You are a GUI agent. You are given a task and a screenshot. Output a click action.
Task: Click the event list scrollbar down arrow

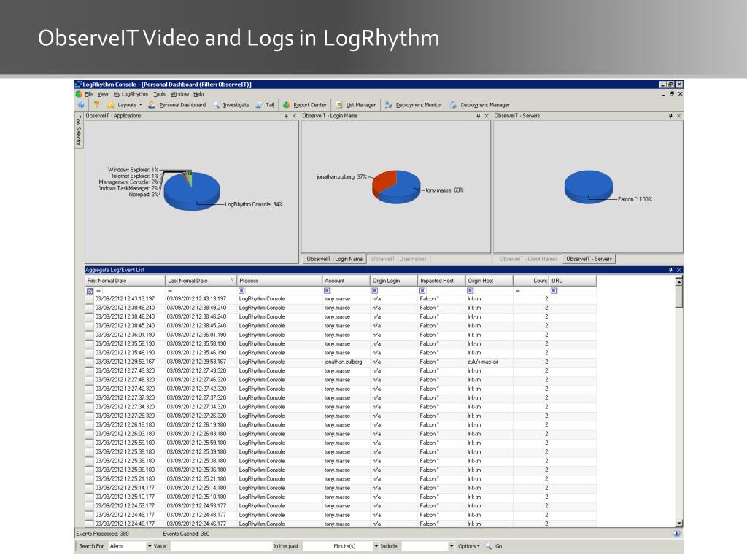[679, 523]
